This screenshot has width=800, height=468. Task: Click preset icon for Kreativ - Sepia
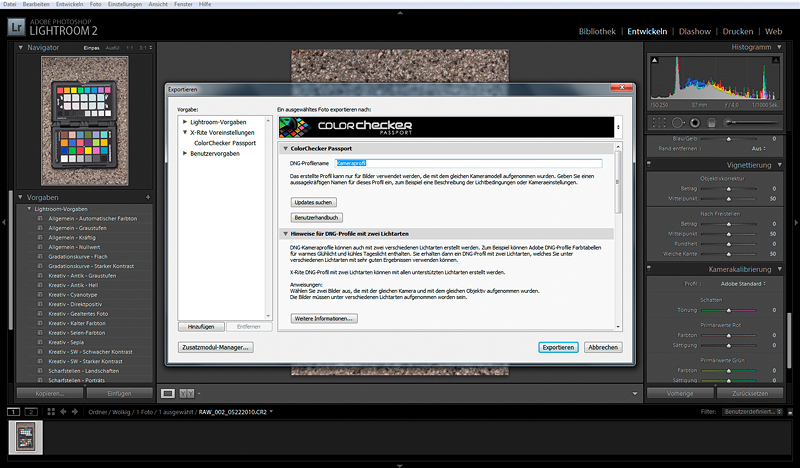point(40,342)
